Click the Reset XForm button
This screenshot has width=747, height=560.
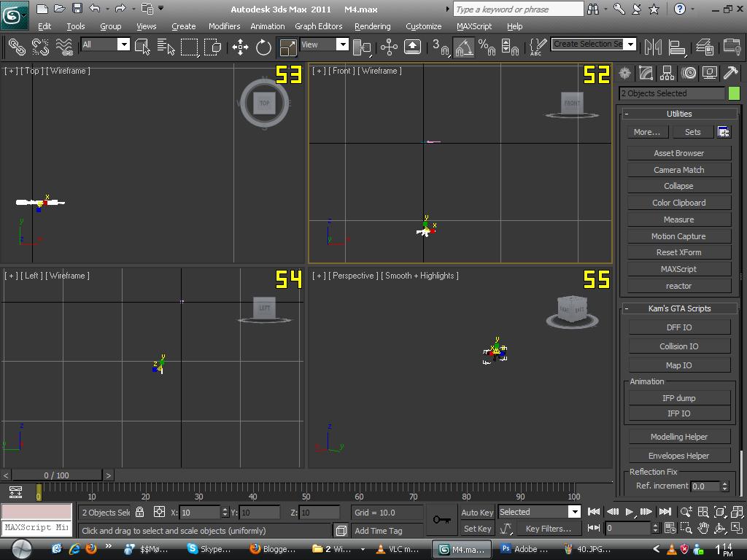click(x=679, y=252)
